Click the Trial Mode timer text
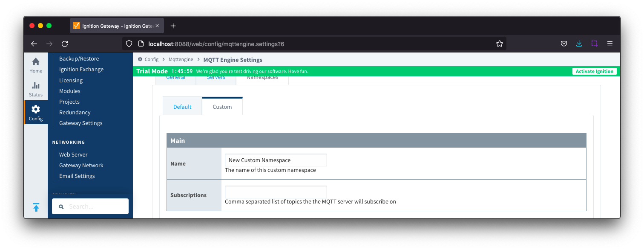The height and width of the screenshot is (250, 644). 182,71
